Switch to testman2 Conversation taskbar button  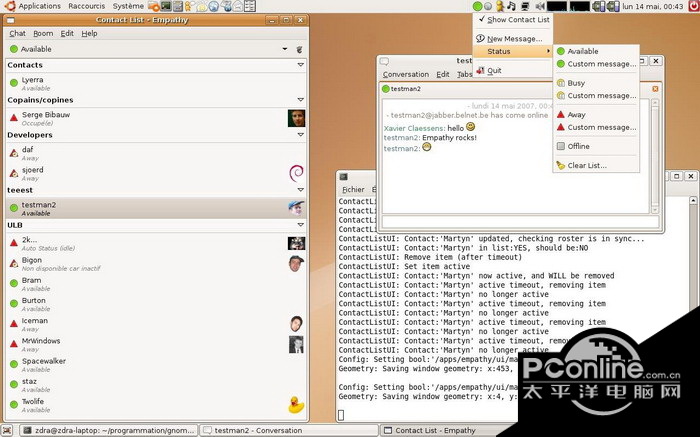click(x=288, y=431)
